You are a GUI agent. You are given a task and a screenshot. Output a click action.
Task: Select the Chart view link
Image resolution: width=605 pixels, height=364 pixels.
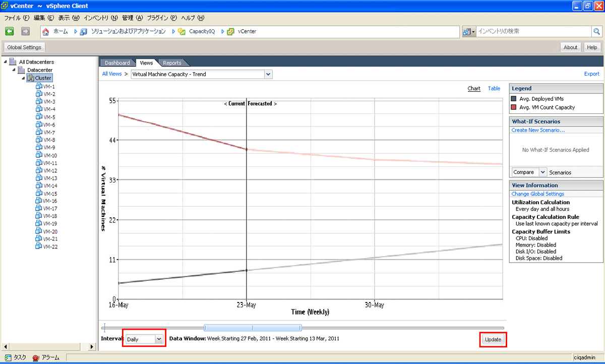474,88
